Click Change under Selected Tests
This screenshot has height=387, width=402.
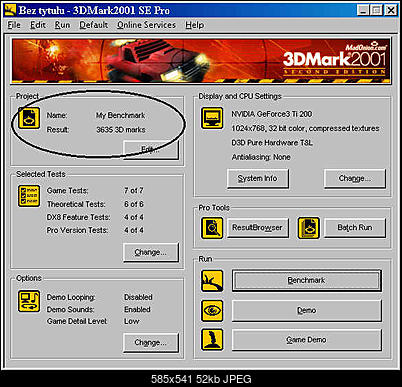tap(151, 252)
